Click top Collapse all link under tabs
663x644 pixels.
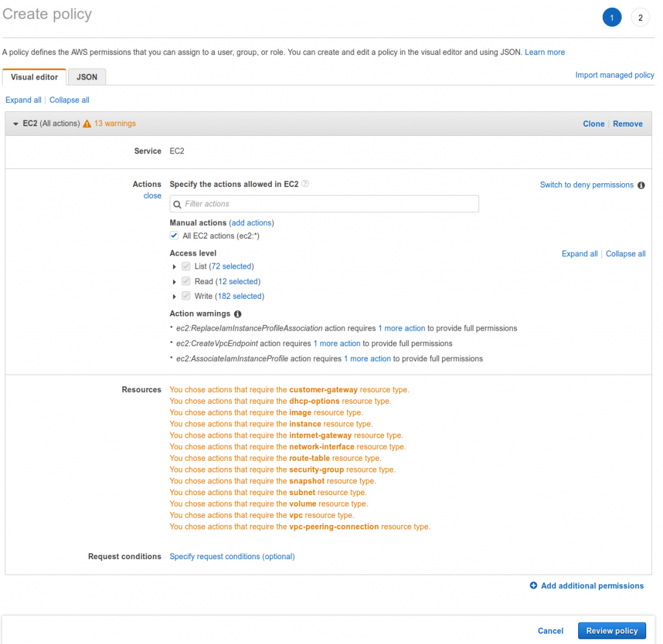(69, 100)
